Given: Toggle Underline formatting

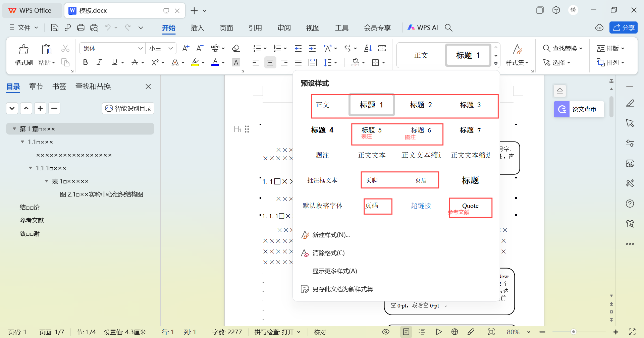Looking at the screenshot, I should click(115, 62).
